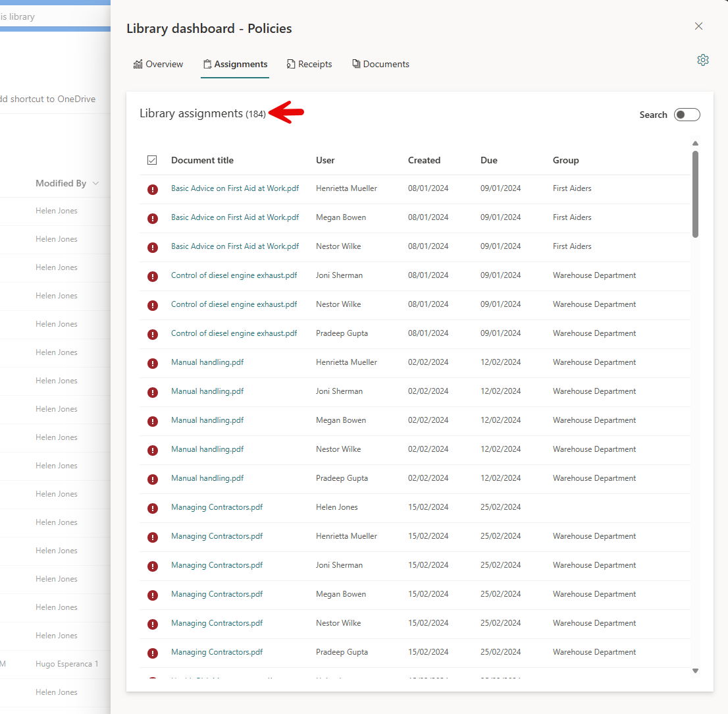Screen dimensions: 728x714
Task: Open Managing Contractors.pdf link for Helen Jones
Action: pos(217,507)
